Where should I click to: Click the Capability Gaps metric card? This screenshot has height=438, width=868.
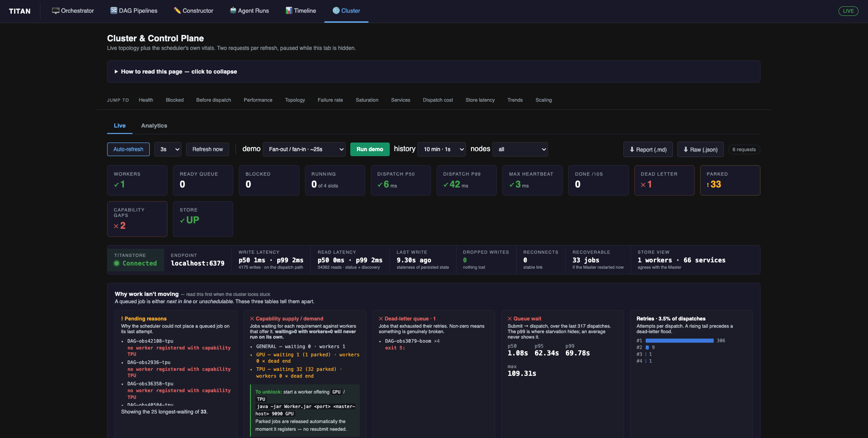tap(137, 219)
